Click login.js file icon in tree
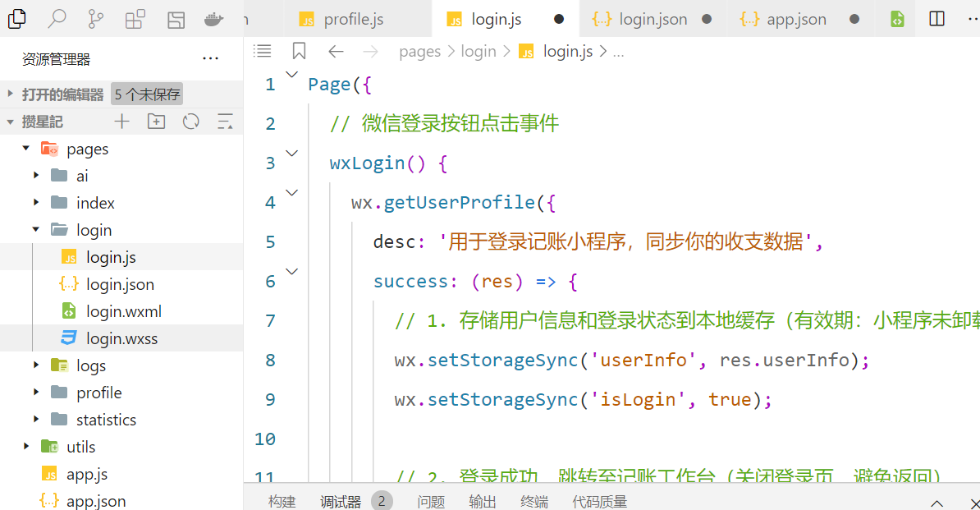 click(x=69, y=257)
